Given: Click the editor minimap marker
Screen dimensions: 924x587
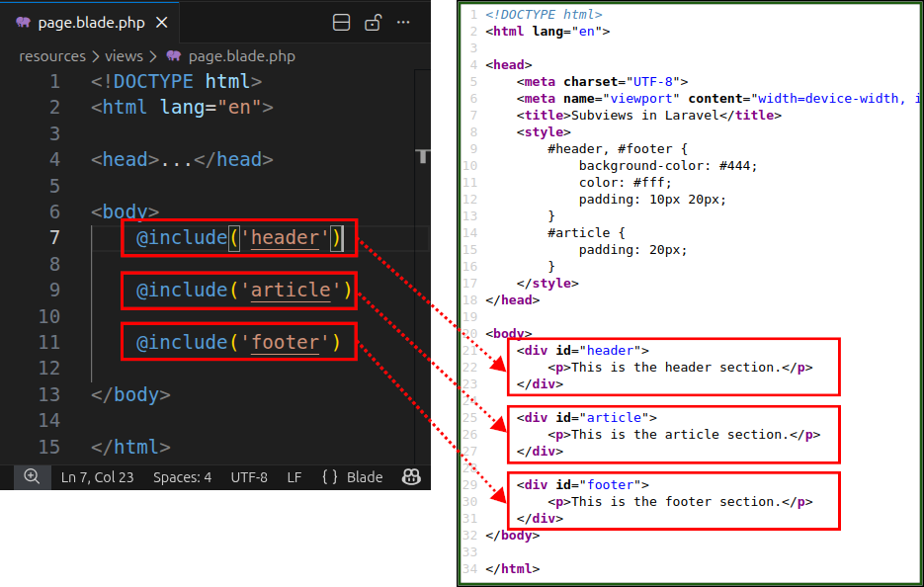Looking at the screenshot, I should click(423, 156).
